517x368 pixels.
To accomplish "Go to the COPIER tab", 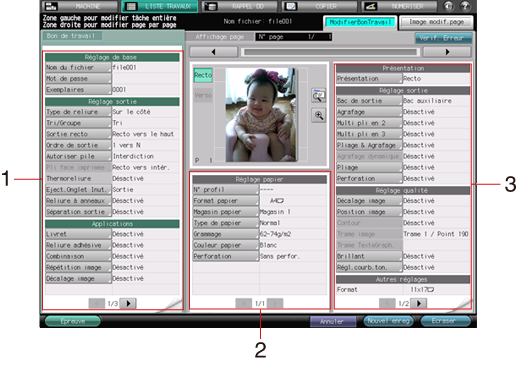I will 319,6.
